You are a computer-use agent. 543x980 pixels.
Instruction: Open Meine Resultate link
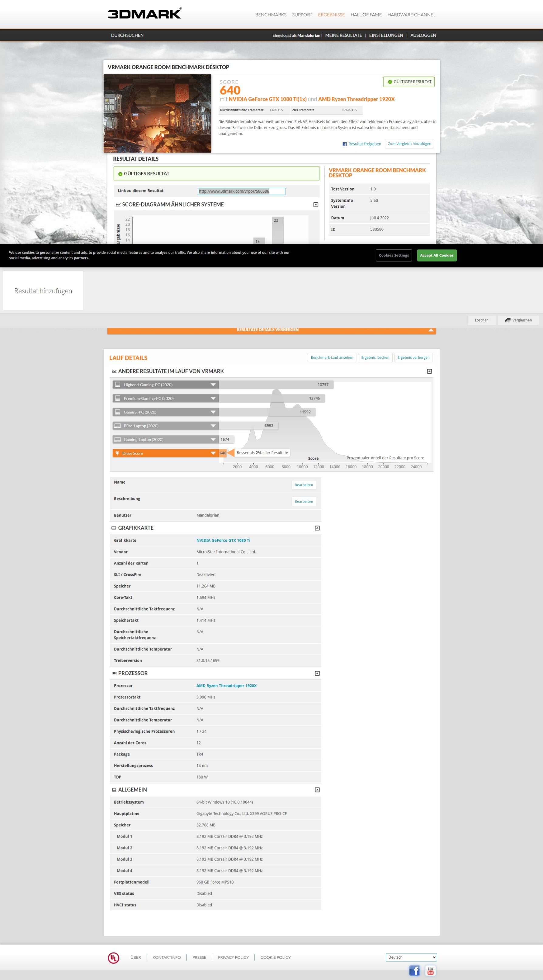pyautogui.click(x=343, y=35)
